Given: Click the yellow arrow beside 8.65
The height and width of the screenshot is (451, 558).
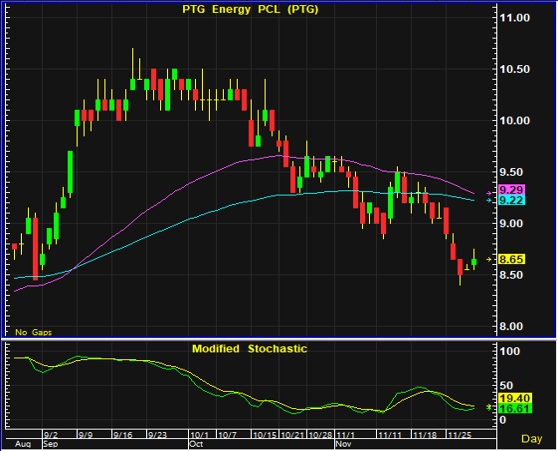Looking at the screenshot, I should (489, 259).
